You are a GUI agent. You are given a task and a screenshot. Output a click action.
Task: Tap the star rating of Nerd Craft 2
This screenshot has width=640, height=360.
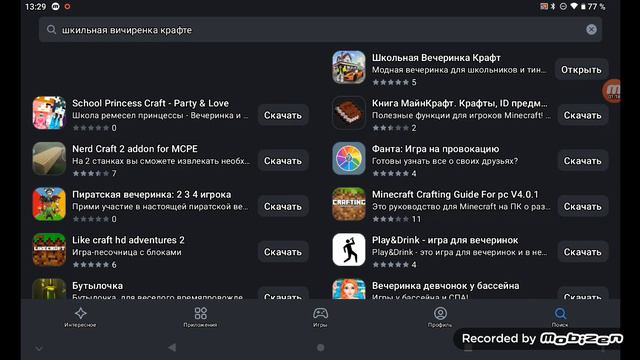click(91, 173)
